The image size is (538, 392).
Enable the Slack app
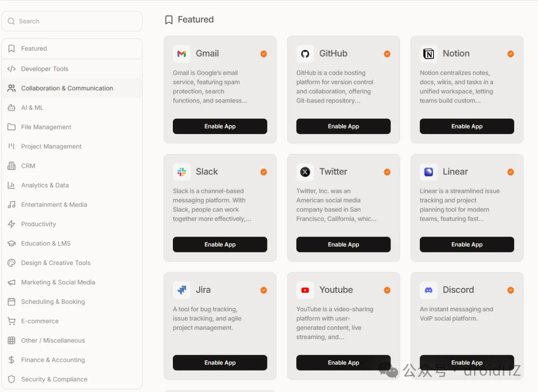220,245
